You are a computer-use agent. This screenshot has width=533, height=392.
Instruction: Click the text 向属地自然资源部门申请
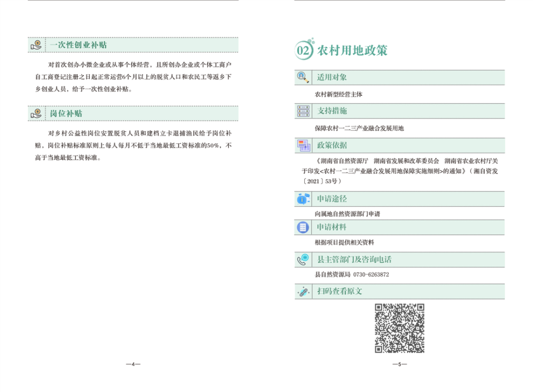coord(347,214)
